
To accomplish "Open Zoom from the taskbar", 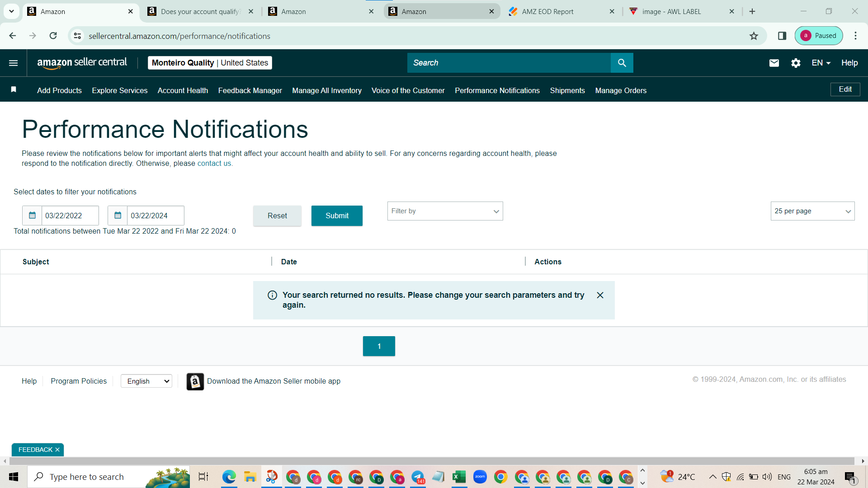I will [480, 477].
